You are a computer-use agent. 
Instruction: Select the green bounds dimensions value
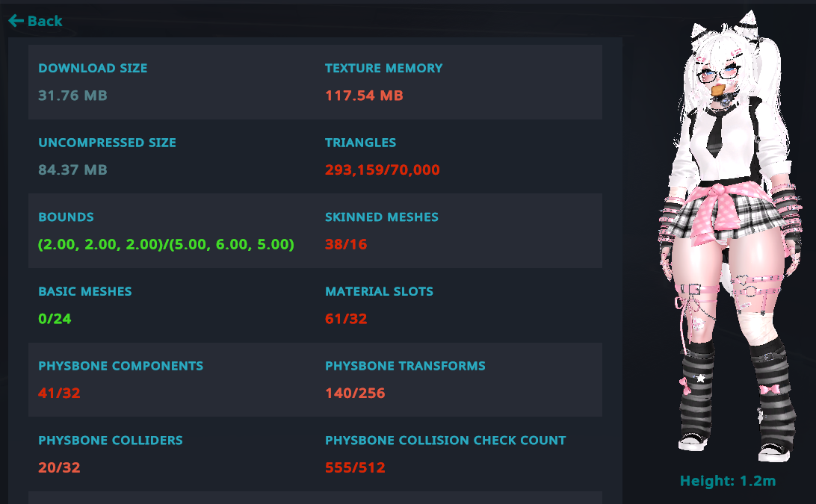(x=166, y=244)
